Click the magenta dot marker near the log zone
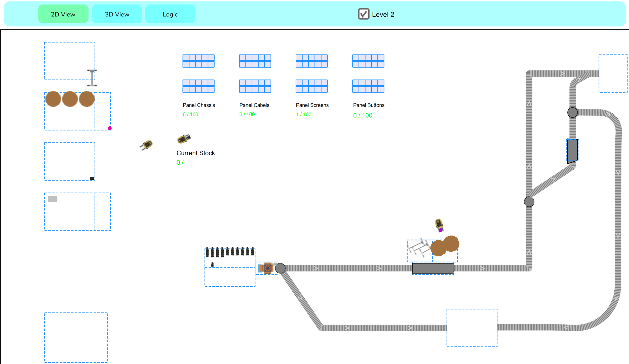The image size is (629, 364). pyautogui.click(x=109, y=128)
